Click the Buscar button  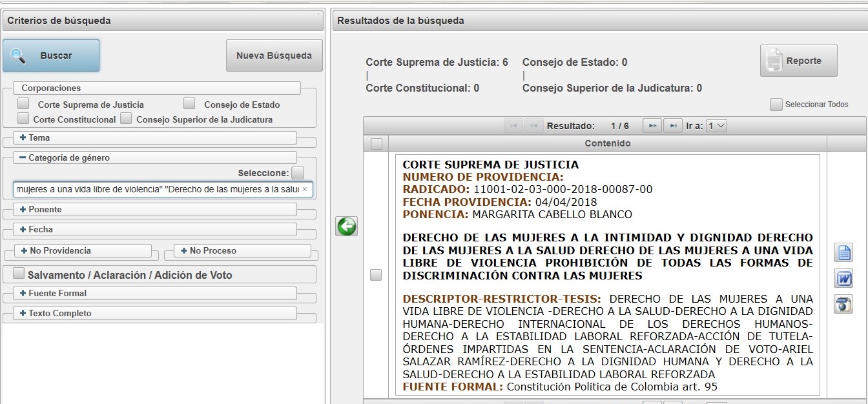tap(51, 56)
